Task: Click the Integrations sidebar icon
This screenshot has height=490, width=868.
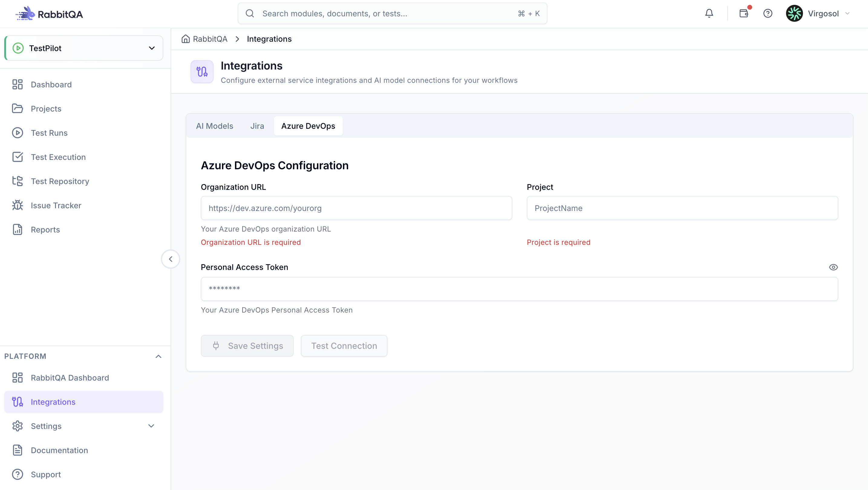Action: pos(18,402)
